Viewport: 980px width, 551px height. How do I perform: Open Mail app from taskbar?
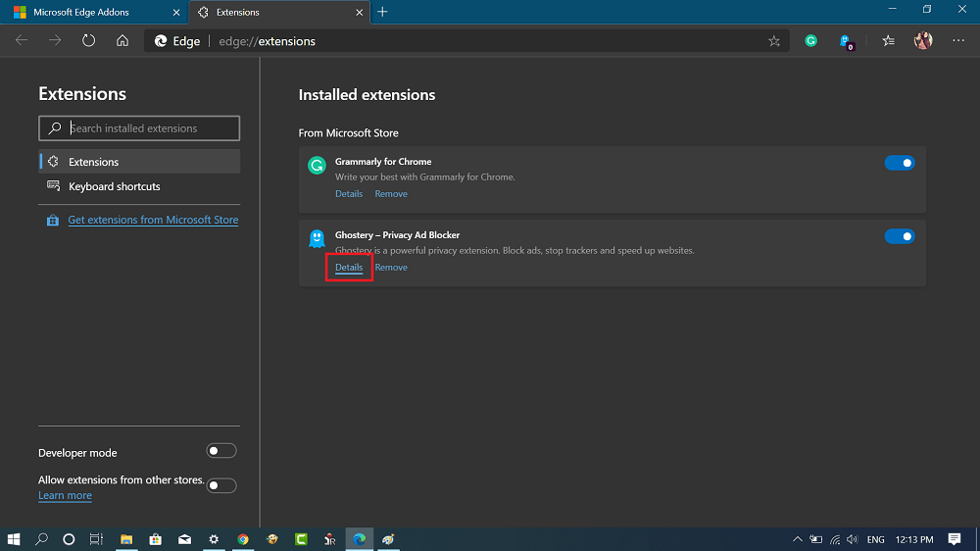[x=184, y=539]
